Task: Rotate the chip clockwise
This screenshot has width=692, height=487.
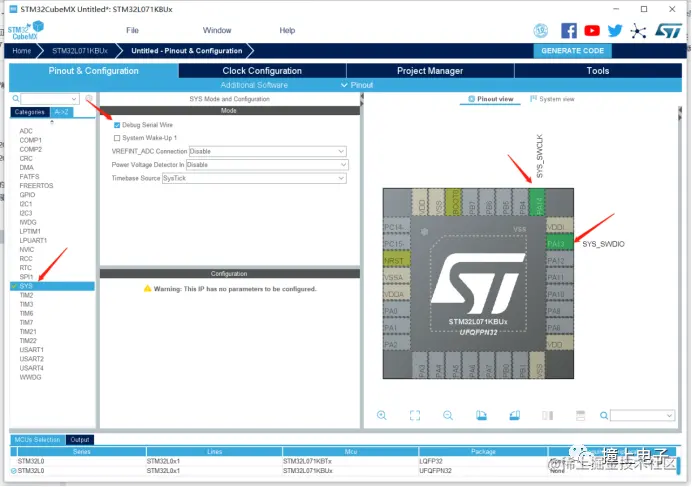Action: click(481, 415)
